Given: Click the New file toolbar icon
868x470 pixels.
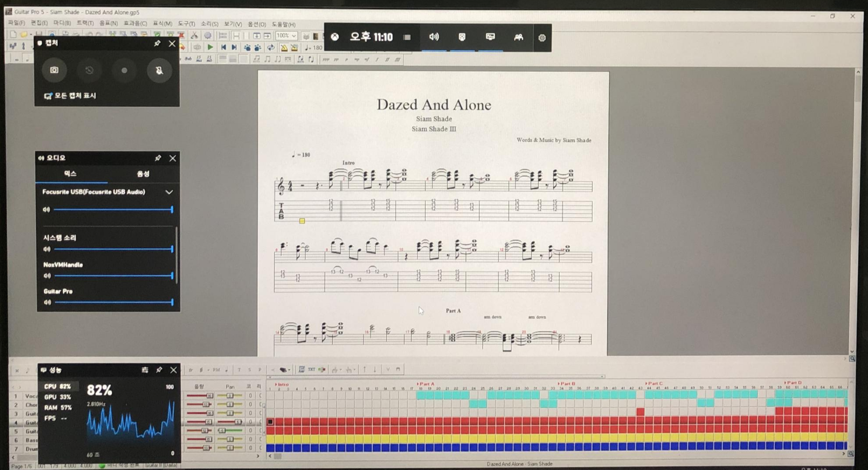Looking at the screenshot, I should pos(13,34).
